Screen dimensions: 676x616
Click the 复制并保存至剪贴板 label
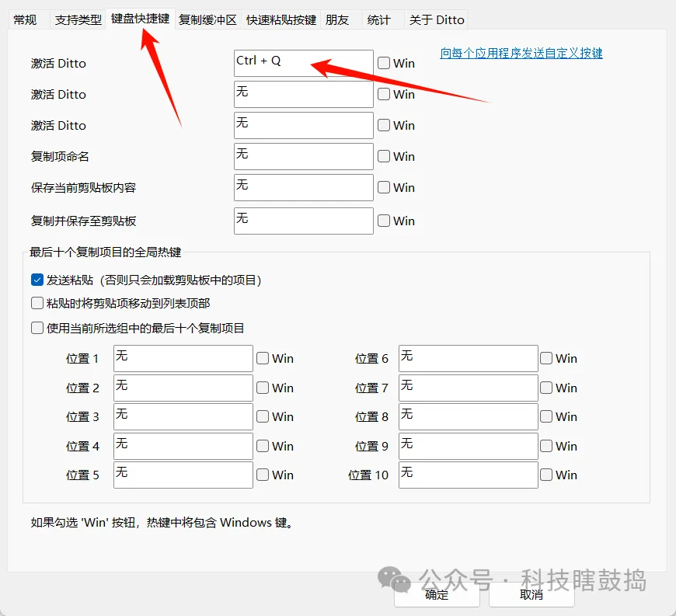click(84, 221)
